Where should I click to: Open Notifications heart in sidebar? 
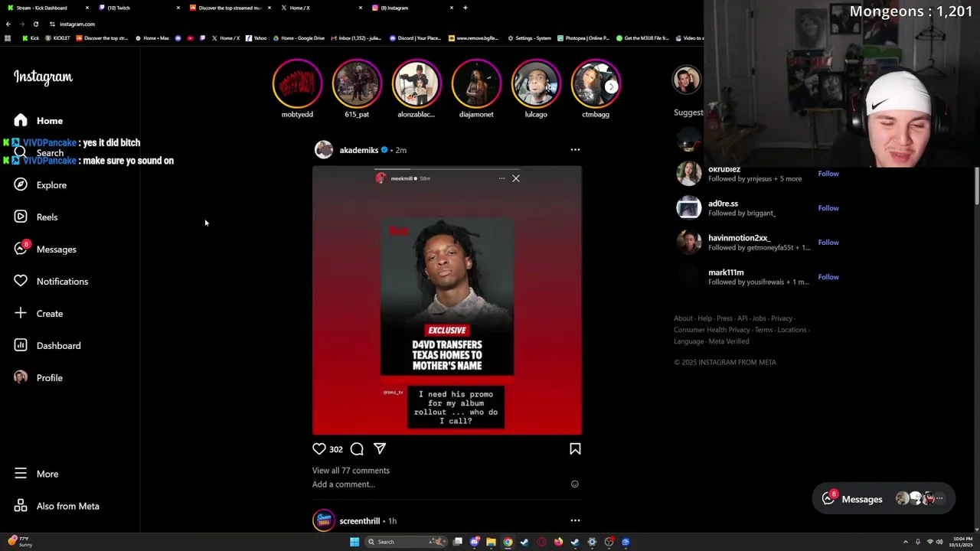(21, 281)
